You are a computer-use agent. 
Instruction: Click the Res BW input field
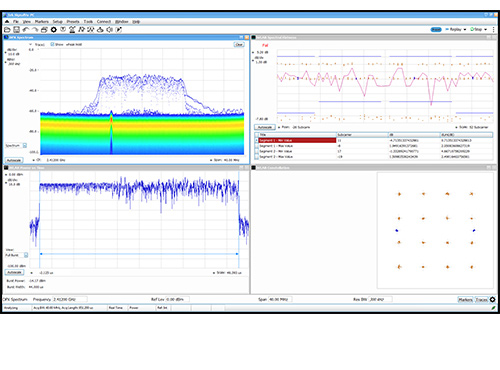[x=380, y=299]
